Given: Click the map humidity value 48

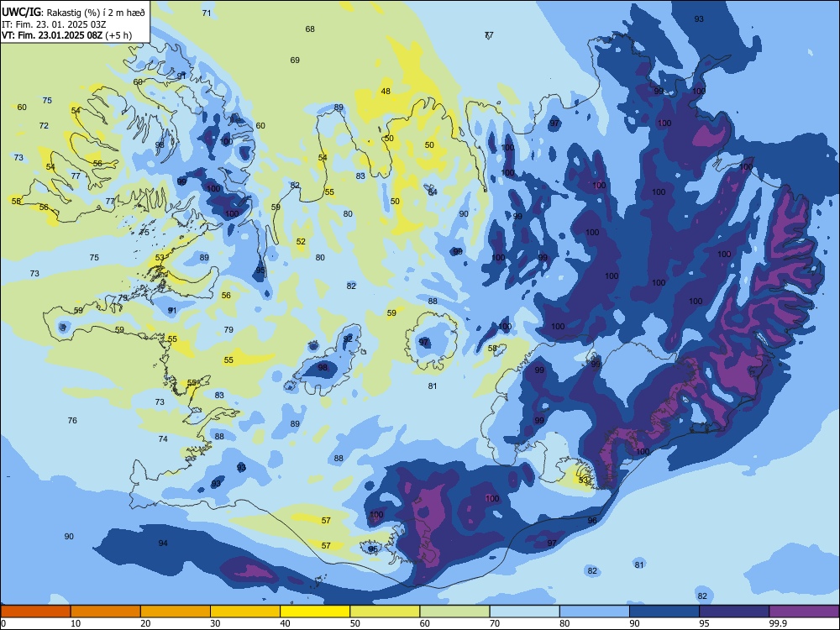Looking at the screenshot, I should point(386,91).
